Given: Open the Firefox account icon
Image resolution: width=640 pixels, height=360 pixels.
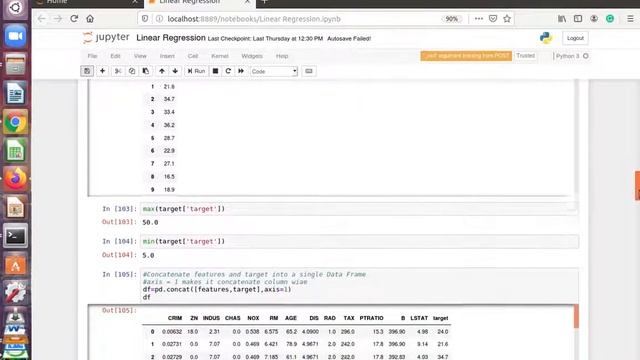Looking at the screenshot, I should [594, 19].
